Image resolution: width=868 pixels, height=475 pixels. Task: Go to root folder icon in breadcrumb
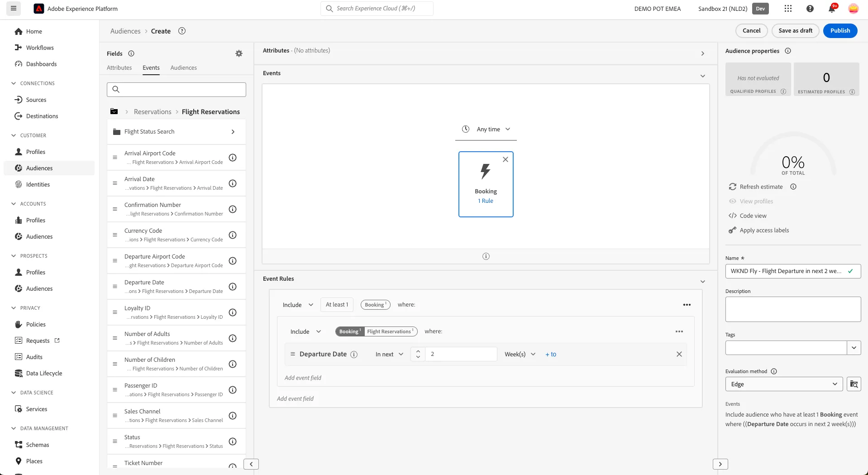(114, 111)
